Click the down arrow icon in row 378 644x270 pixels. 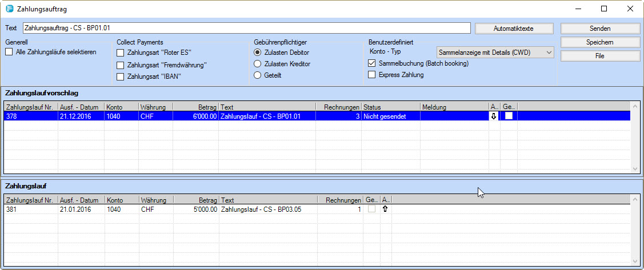[494, 116]
